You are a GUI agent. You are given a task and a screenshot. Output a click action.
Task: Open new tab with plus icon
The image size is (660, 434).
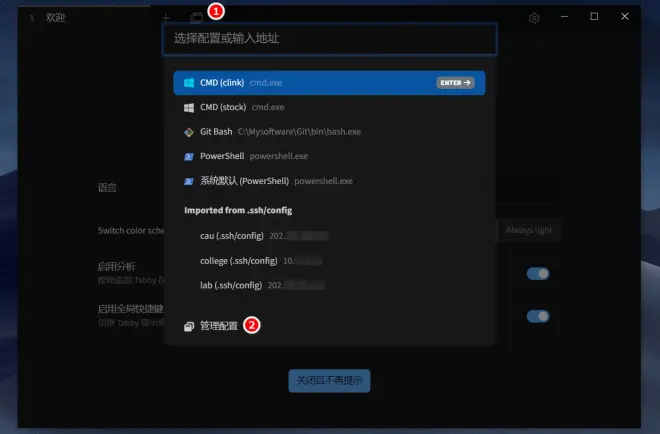pos(166,18)
